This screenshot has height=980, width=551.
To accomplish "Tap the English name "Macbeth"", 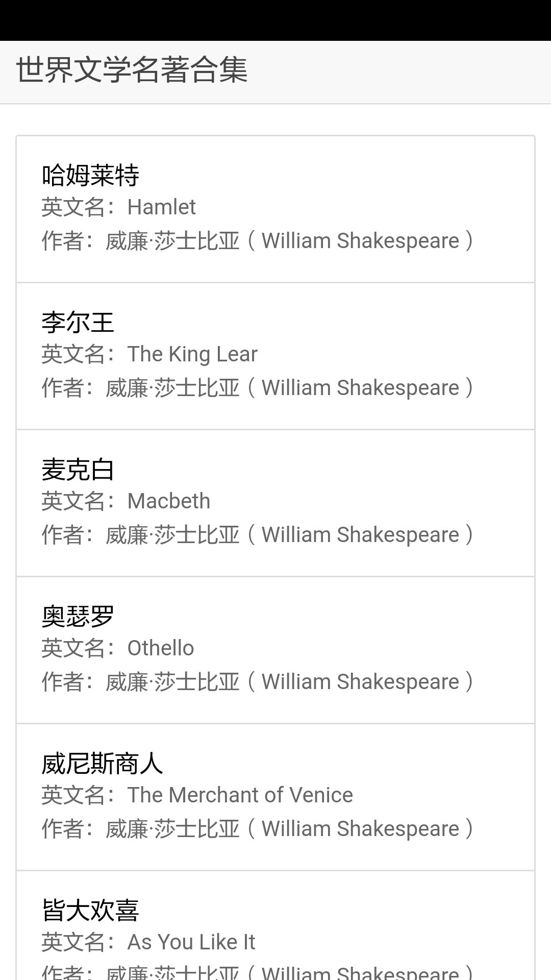I will coord(168,501).
